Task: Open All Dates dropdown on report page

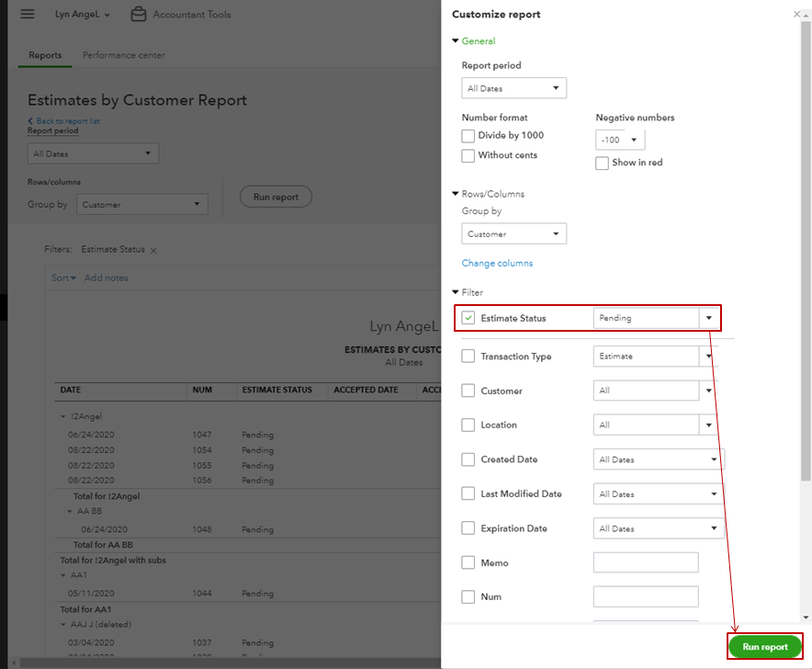Action: point(93,153)
